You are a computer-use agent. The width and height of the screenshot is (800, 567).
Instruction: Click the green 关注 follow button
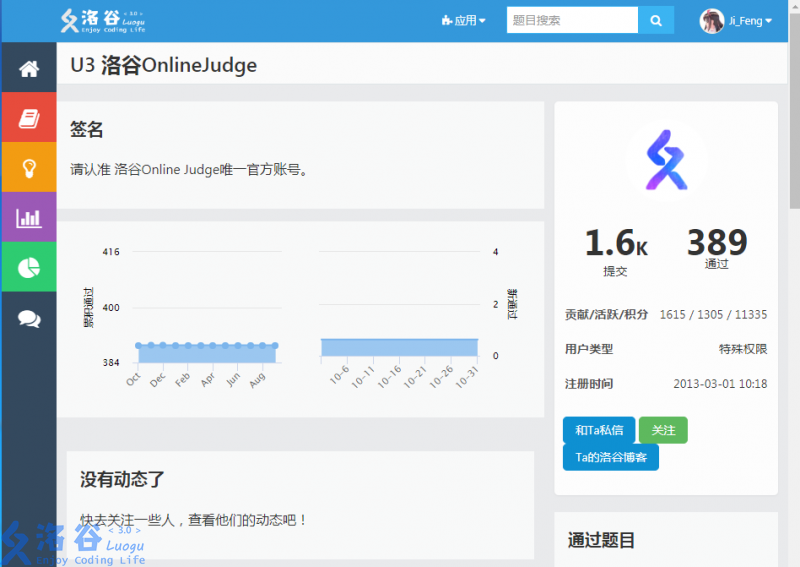coord(663,430)
